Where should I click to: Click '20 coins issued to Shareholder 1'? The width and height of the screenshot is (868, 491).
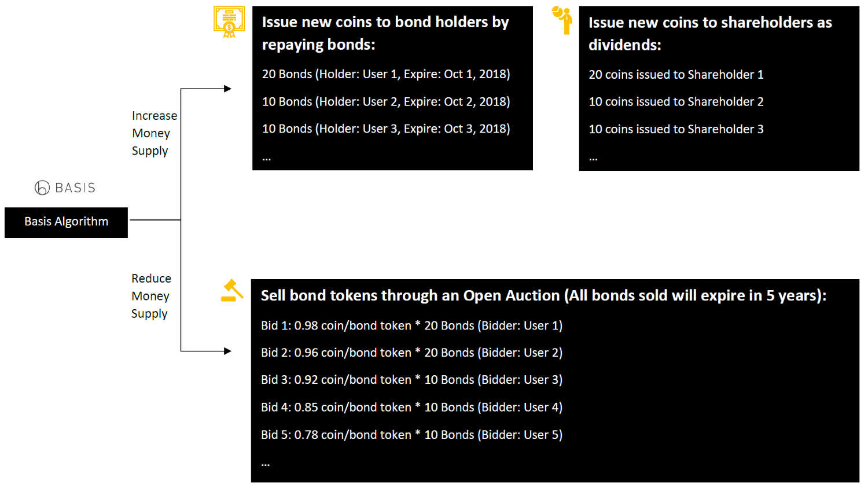[676, 75]
